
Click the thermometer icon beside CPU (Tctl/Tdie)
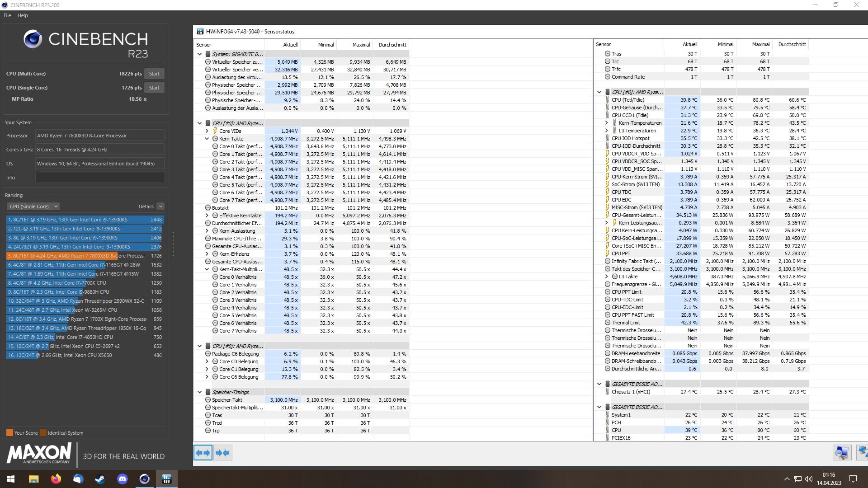pos(607,100)
